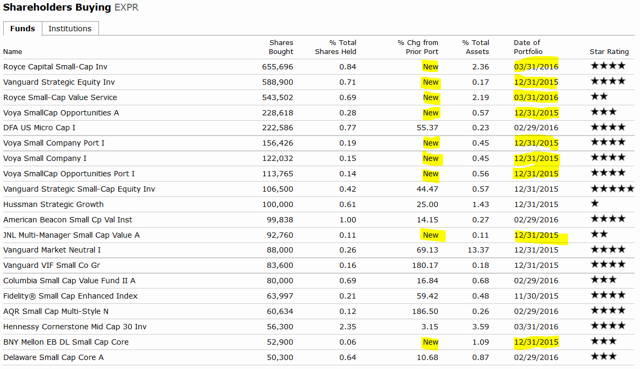Screen dimensions: 640x369
Task: Click BNY Mellon EB DL Small Cap Core
Action: pyautogui.click(x=66, y=342)
